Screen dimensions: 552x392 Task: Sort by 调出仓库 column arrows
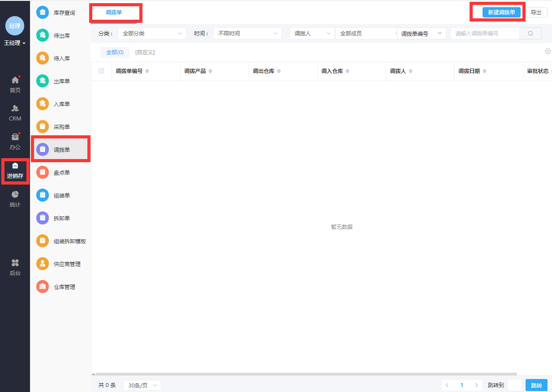tap(279, 71)
